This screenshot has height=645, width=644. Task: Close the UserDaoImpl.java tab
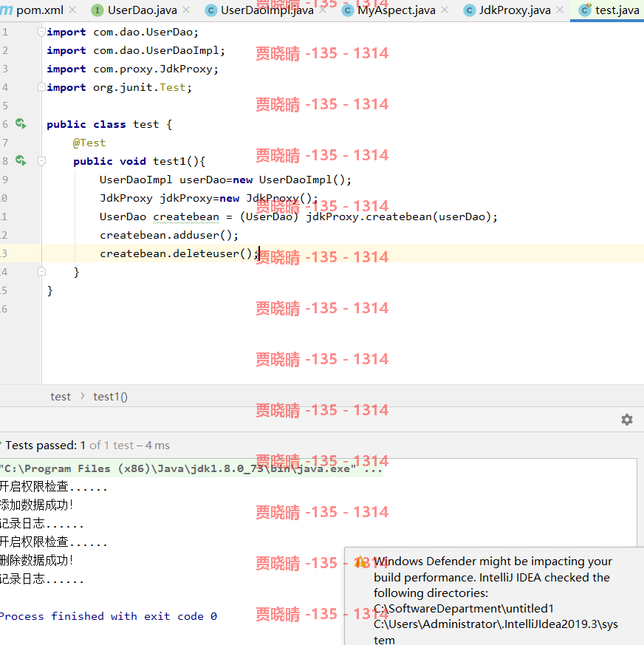click(323, 10)
